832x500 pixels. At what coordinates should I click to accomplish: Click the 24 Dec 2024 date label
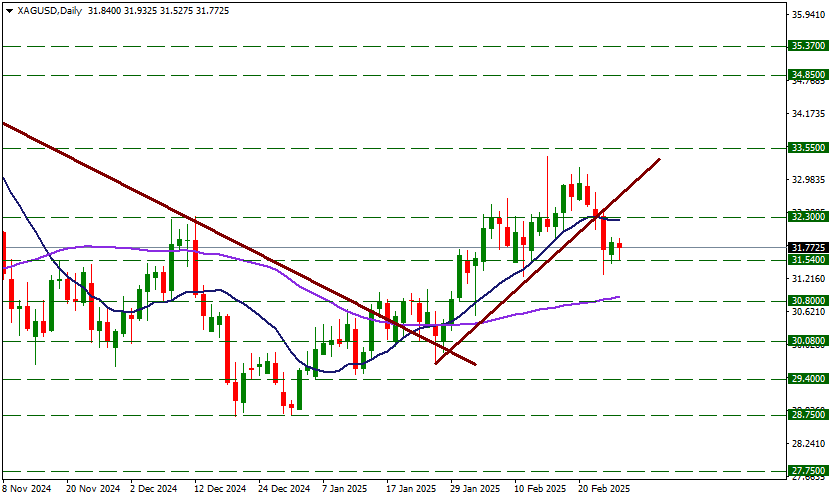284,488
